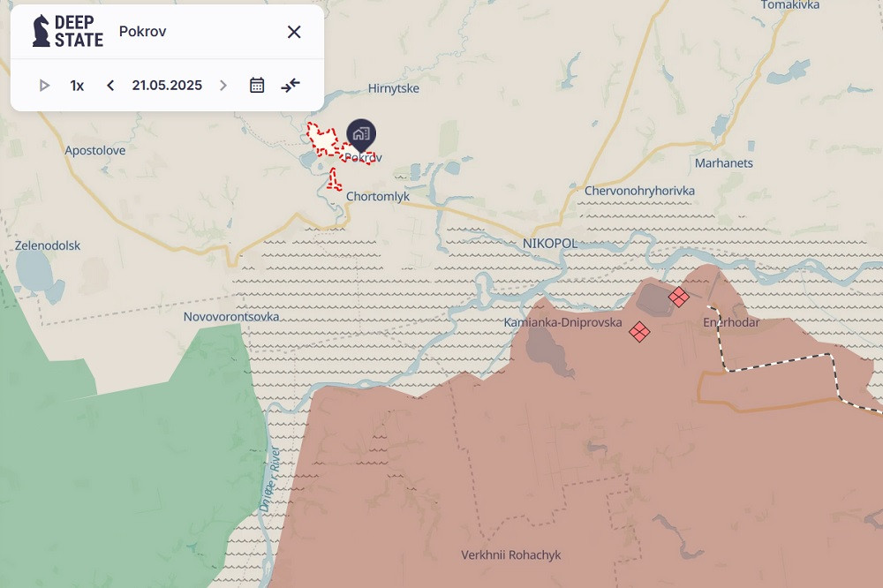This screenshot has height=588, width=883.
Task: Click the NIKOPOL city label
Action: pos(549,243)
